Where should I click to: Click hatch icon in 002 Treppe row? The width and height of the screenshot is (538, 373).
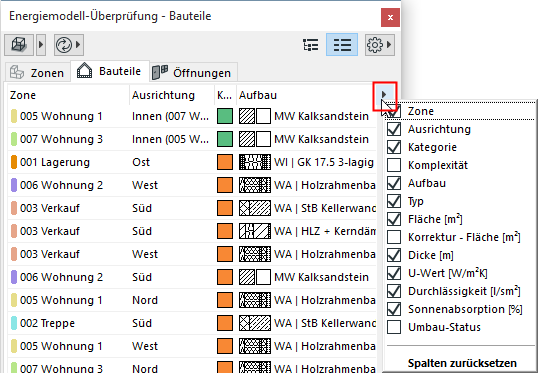(255, 323)
